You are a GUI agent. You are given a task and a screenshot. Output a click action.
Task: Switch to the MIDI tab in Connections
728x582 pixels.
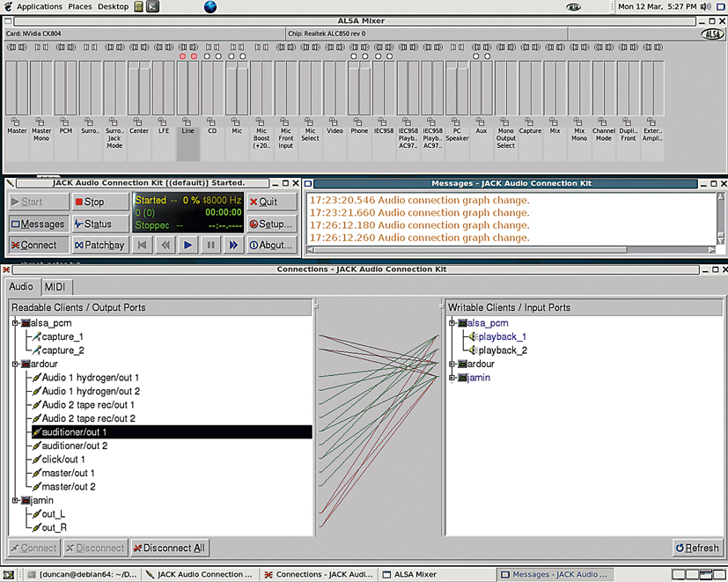click(55, 286)
